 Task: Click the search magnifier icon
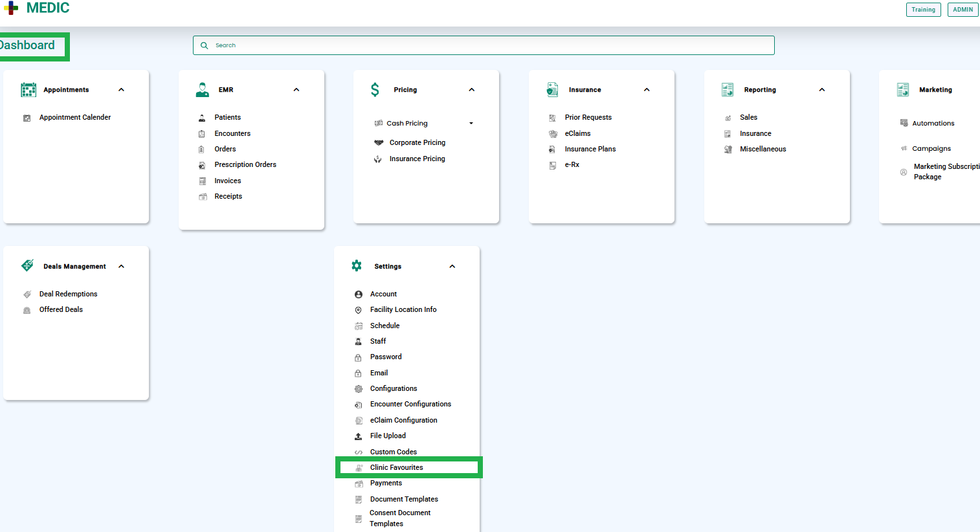[205, 45]
